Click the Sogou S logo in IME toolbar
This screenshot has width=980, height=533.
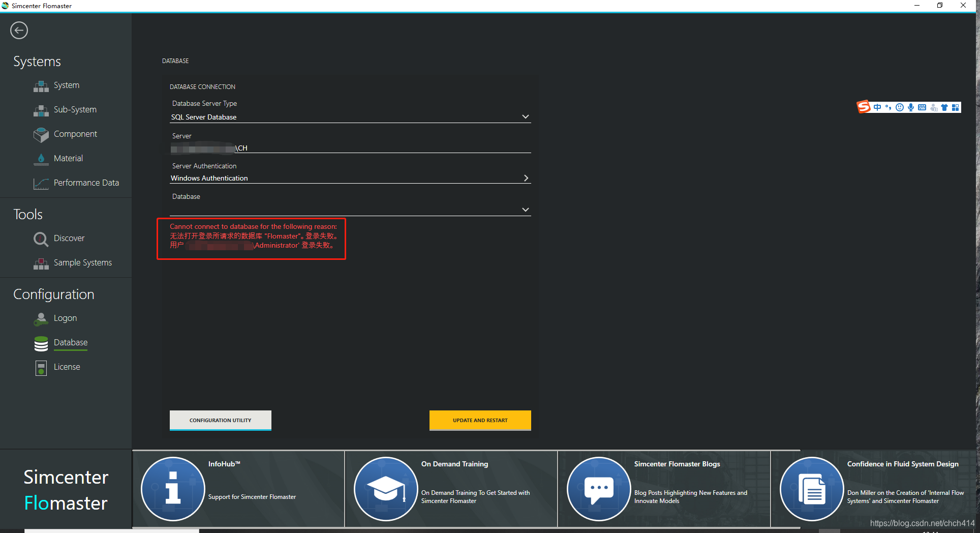pos(864,107)
